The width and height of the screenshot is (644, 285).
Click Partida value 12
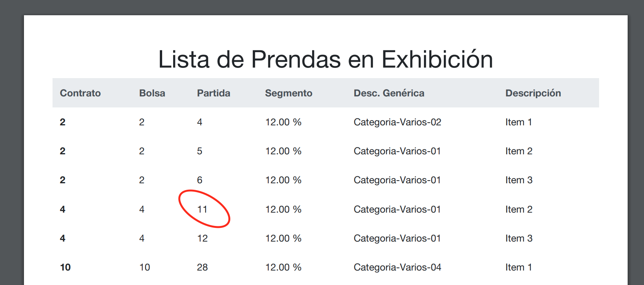coord(202,238)
